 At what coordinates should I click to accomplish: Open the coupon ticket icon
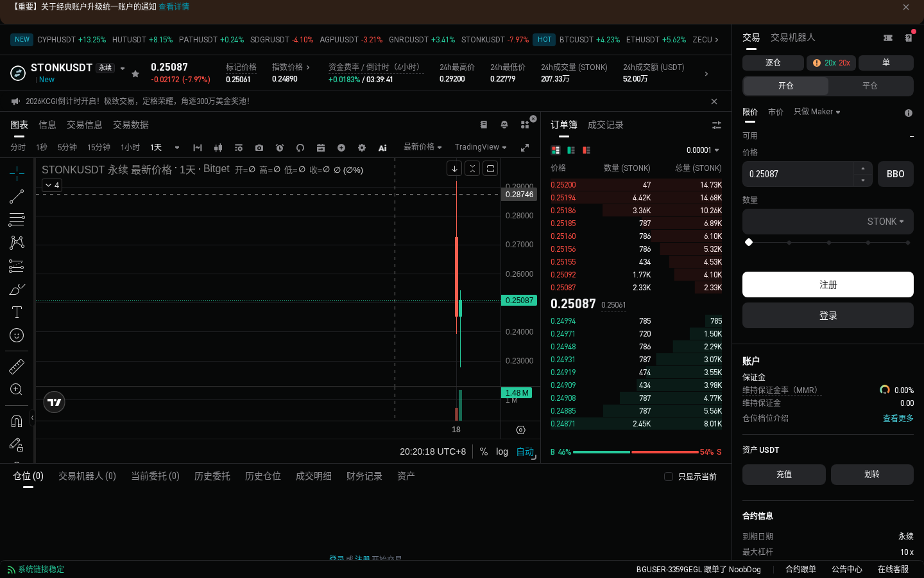[x=888, y=38]
